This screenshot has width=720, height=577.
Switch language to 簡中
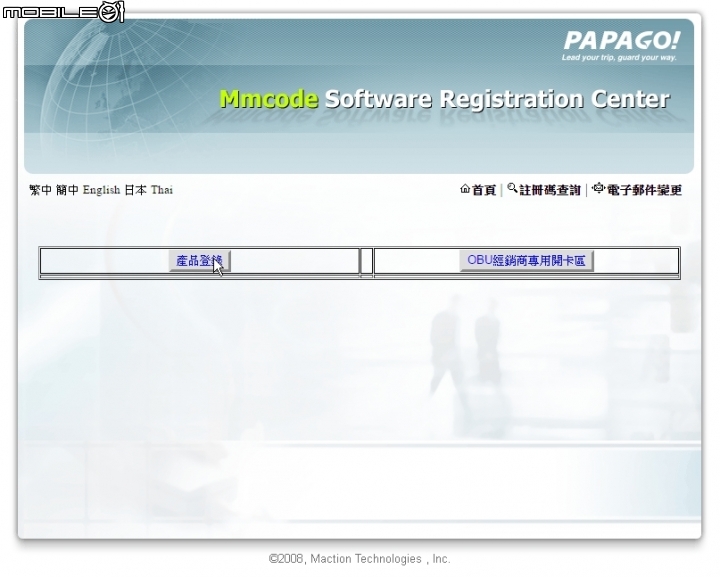67,190
